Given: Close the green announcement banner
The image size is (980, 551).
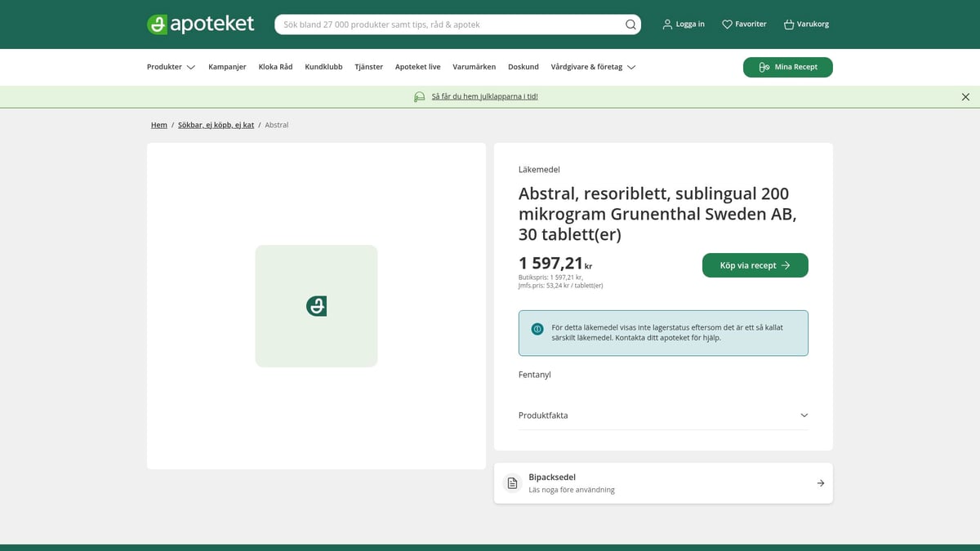Looking at the screenshot, I should [x=965, y=97].
